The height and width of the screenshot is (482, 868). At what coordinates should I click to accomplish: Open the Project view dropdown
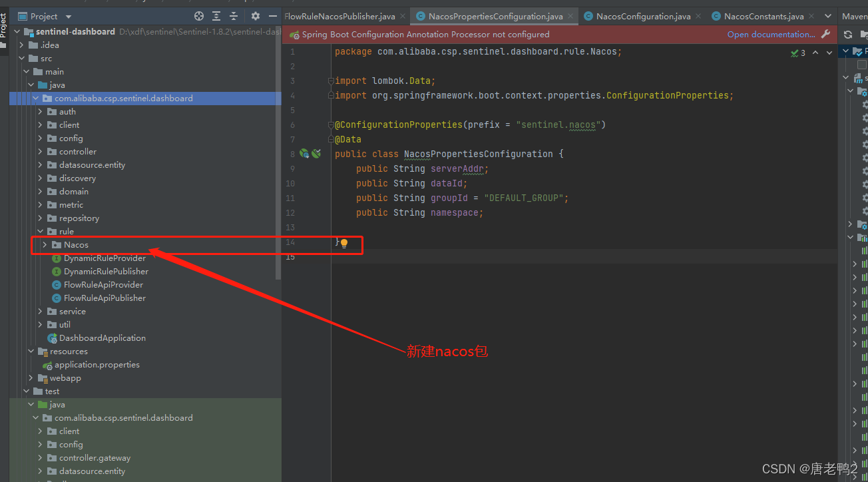[69, 17]
